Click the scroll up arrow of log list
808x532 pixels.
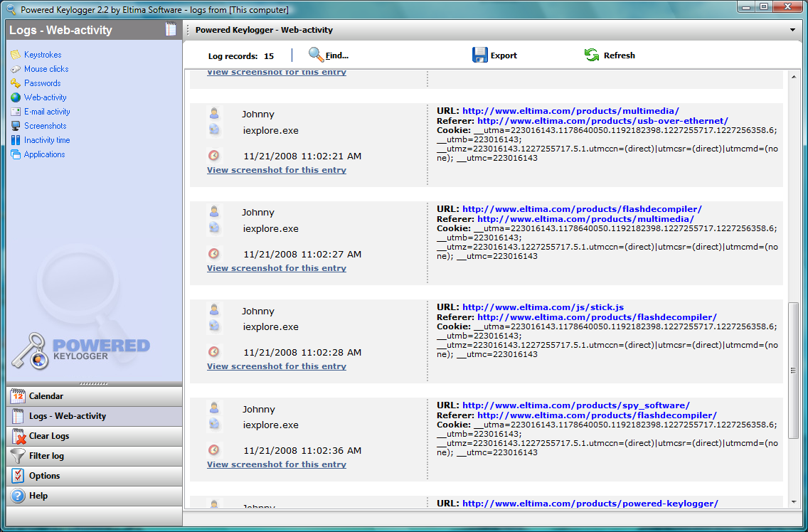pyautogui.click(x=793, y=76)
